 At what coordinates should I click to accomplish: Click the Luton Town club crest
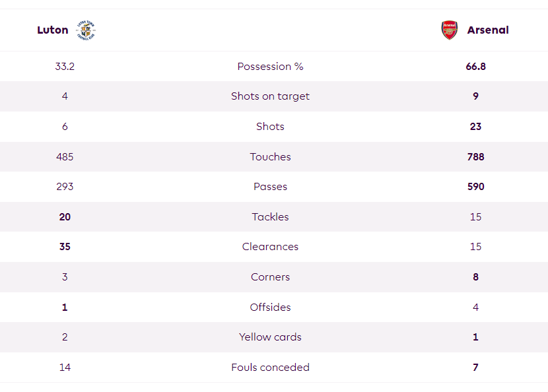click(86, 30)
